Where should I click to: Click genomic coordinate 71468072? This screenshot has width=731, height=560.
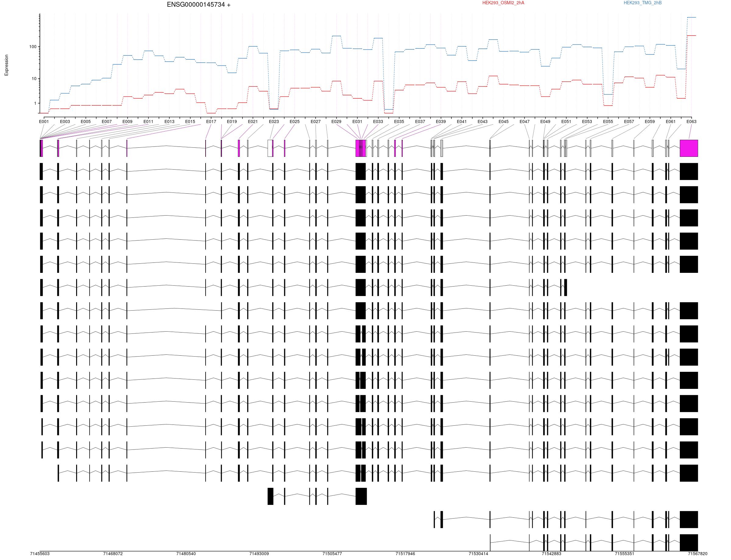coord(113,554)
